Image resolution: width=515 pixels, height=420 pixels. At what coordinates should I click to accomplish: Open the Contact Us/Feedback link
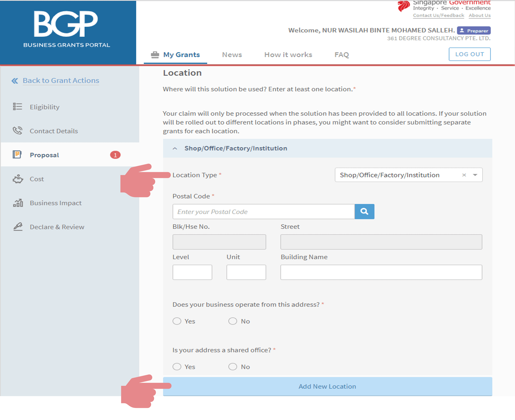(438, 16)
